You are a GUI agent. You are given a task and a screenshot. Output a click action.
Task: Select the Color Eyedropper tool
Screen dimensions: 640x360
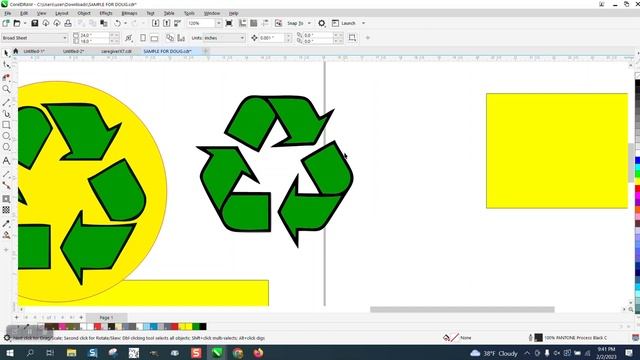tap(6, 224)
